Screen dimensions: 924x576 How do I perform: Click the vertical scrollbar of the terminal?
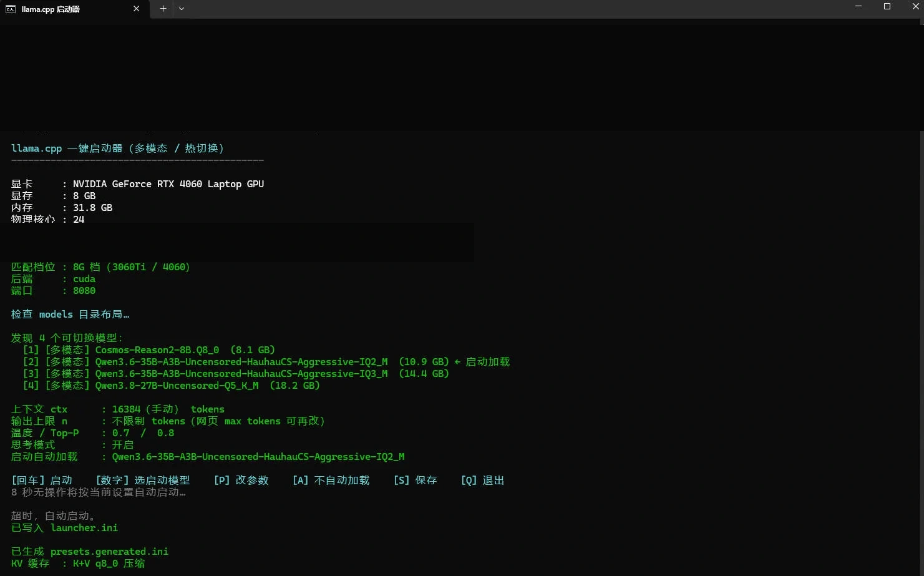tap(921, 353)
